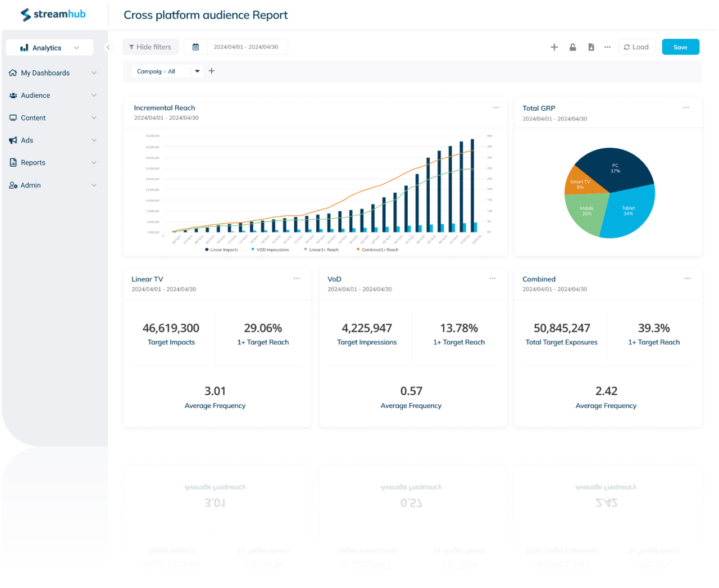
Task: Click the lock icon in the toolbar
Action: click(572, 47)
